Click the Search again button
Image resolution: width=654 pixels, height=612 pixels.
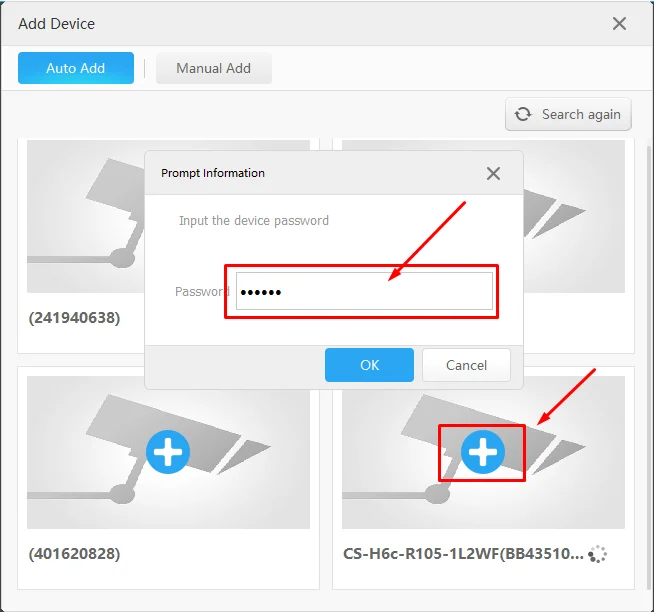coord(568,114)
